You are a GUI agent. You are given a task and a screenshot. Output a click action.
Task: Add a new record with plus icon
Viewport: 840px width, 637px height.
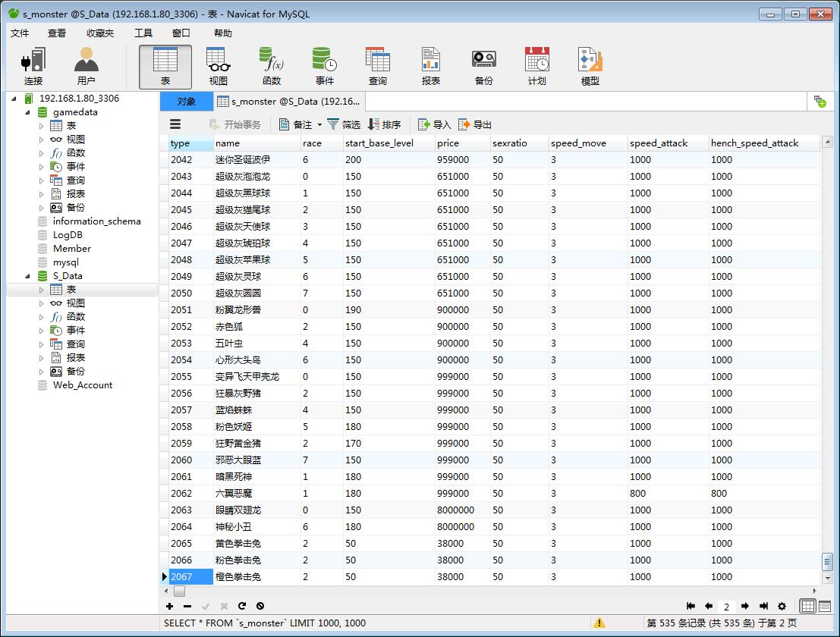[x=169, y=606]
